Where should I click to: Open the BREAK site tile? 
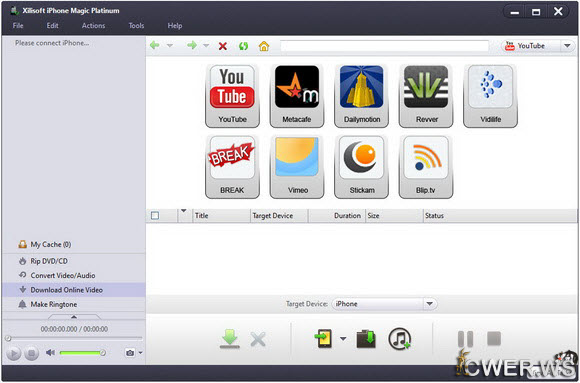[x=232, y=167]
